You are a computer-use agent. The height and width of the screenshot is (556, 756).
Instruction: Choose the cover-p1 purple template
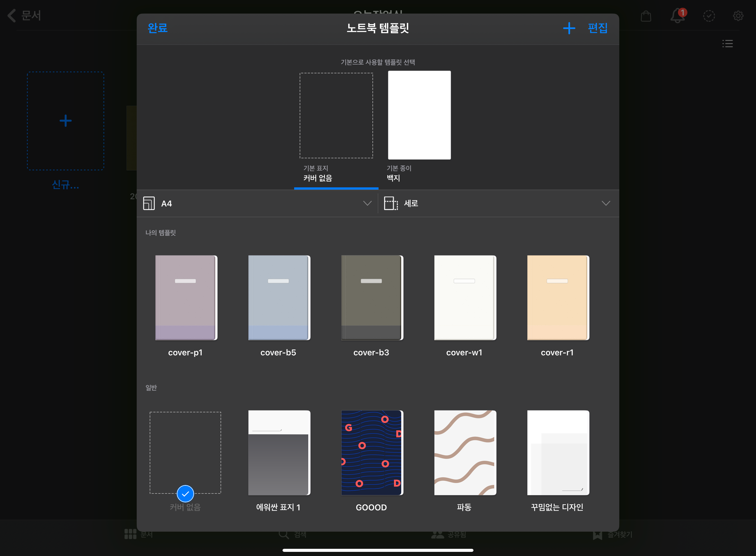(186, 298)
